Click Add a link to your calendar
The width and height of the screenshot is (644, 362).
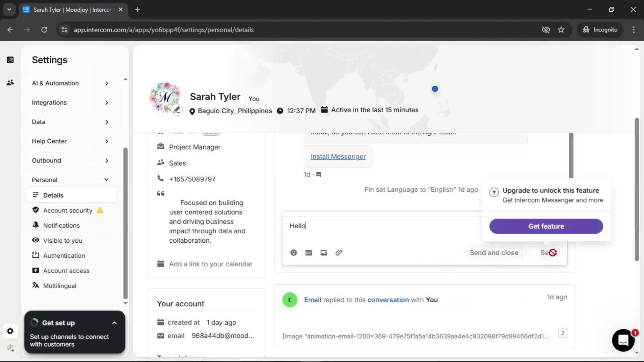click(x=211, y=264)
